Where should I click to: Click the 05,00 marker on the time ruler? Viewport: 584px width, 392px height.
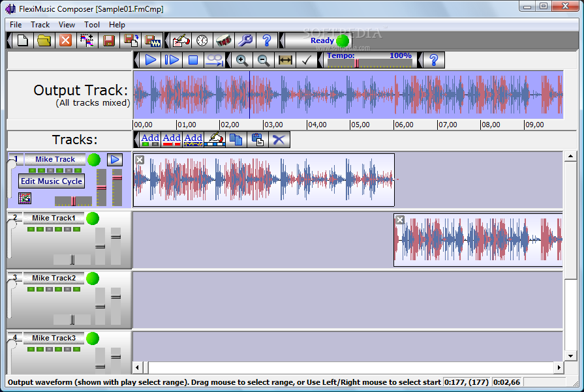[361, 125]
